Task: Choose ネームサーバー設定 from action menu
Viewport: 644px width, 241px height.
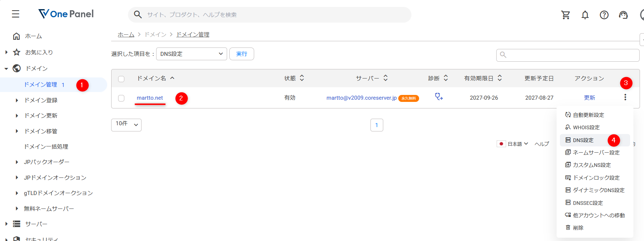Action: (595, 153)
